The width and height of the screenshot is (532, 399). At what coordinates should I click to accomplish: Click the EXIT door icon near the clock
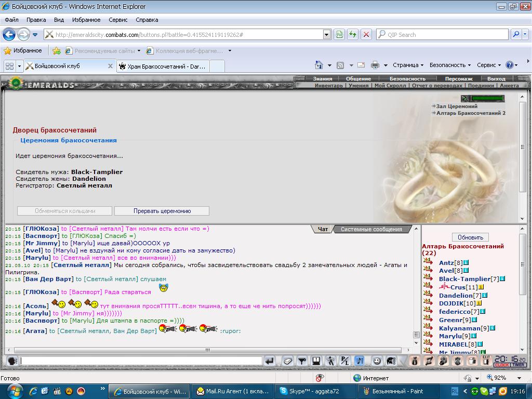coord(486,361)
